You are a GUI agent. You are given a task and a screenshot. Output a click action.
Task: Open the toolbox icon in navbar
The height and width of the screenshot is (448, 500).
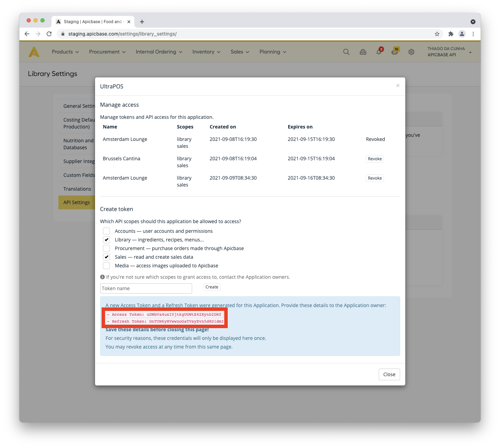click(x=363, y=52)
